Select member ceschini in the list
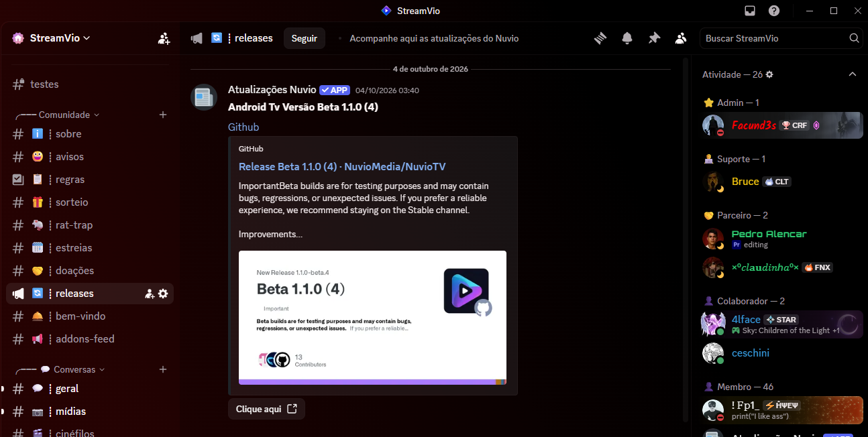 (782, 353)
